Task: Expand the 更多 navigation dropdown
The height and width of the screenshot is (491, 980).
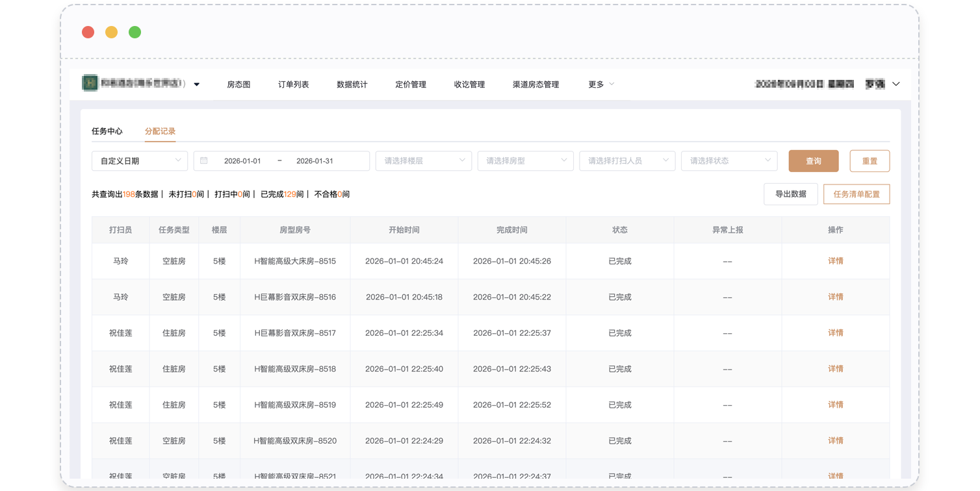Action: (x=601, y=84)
